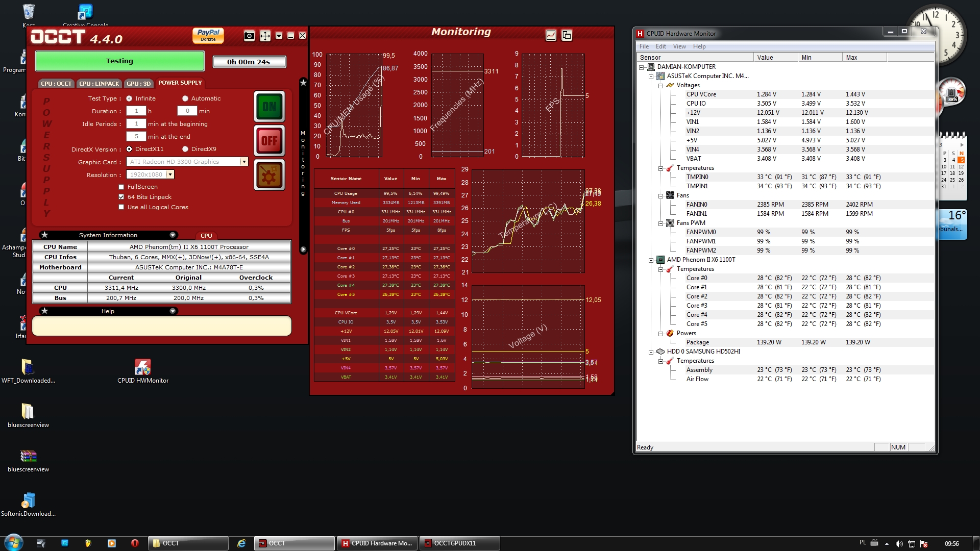Open CPUID HWMonitor desktop shortcut
The image size is (980, 551).
pyautogui.click(x=143, y=371)
